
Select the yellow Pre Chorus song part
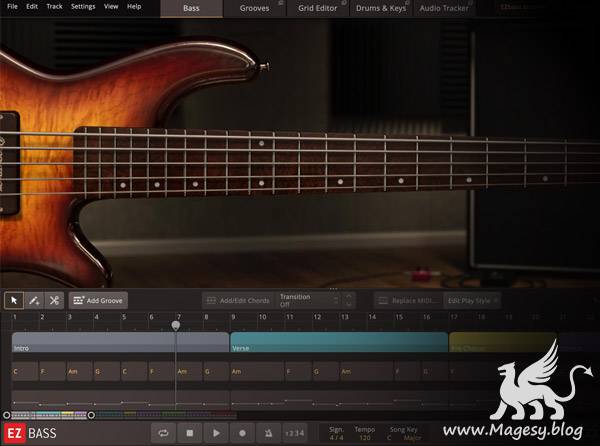point(502,342)
